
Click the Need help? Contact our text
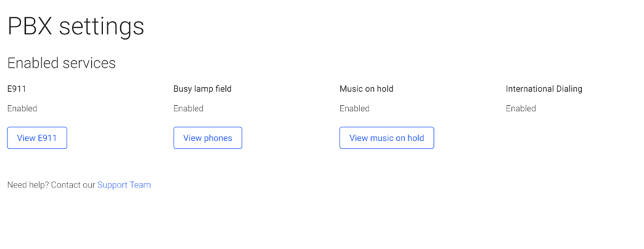(52, 185)
